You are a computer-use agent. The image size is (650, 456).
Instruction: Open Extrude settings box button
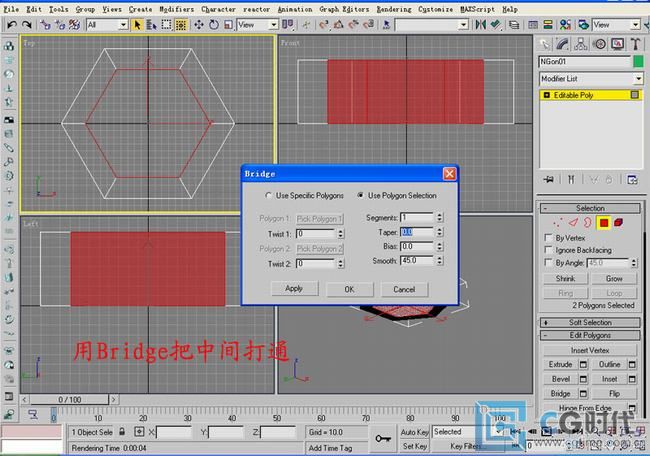coord(583,364)
